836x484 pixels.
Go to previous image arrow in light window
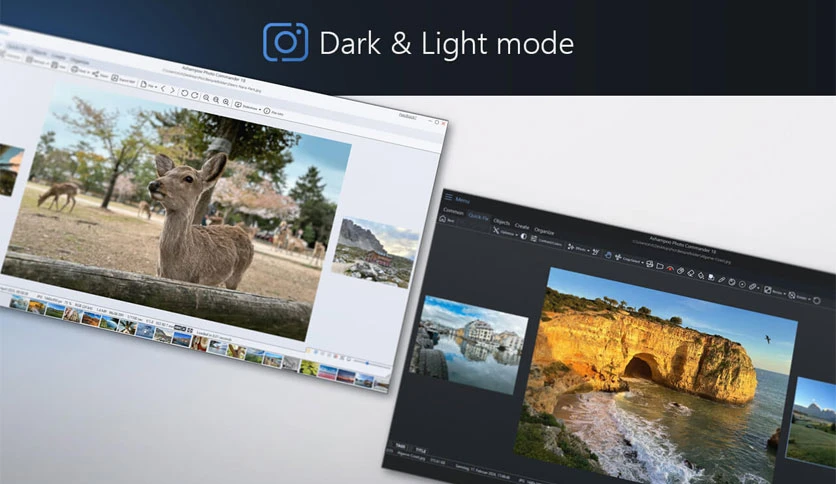click(163, 89)
